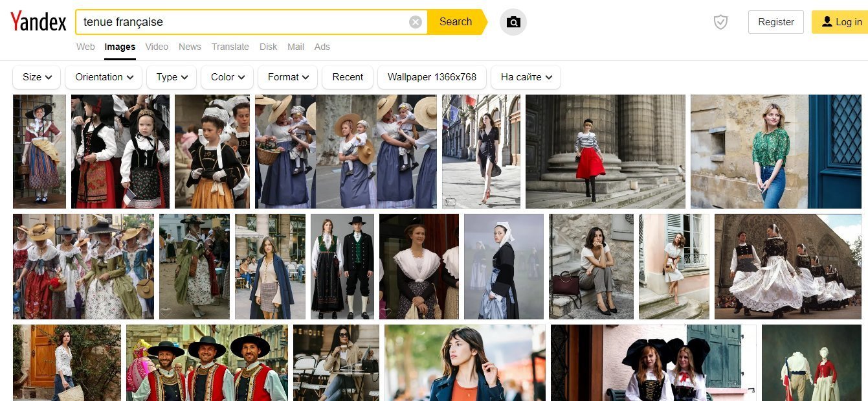Open the Color filter dropdown

227,77
